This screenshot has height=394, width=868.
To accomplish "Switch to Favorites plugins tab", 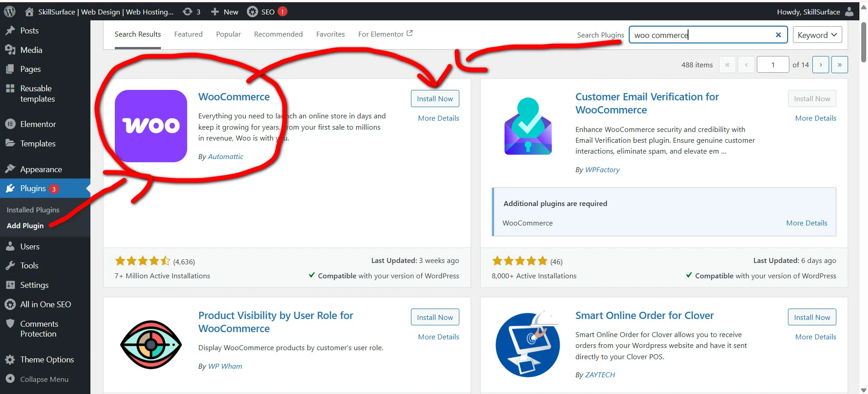I will (x=330, y=34).
